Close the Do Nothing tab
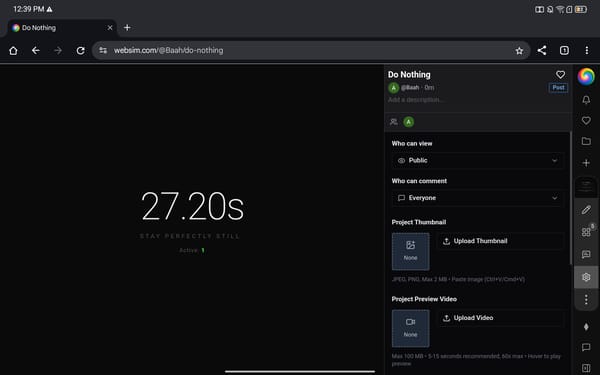600x375 pixels. [x=110, y=28]
